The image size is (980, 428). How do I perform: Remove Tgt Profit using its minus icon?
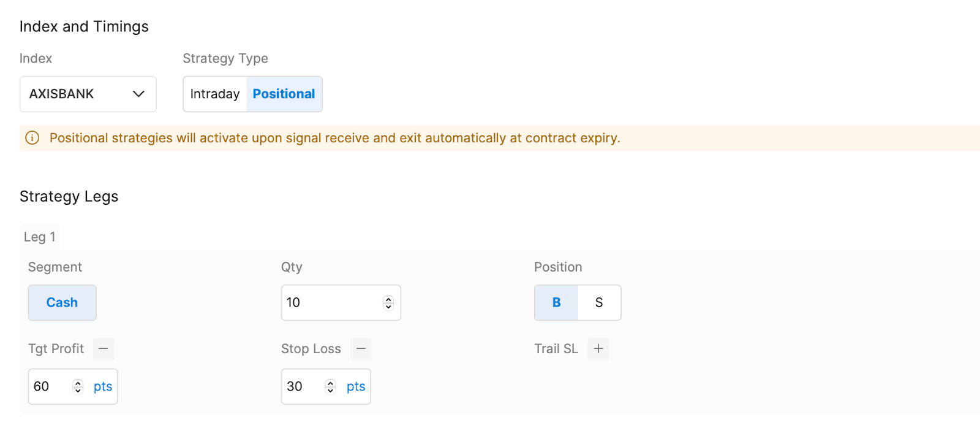103,348
